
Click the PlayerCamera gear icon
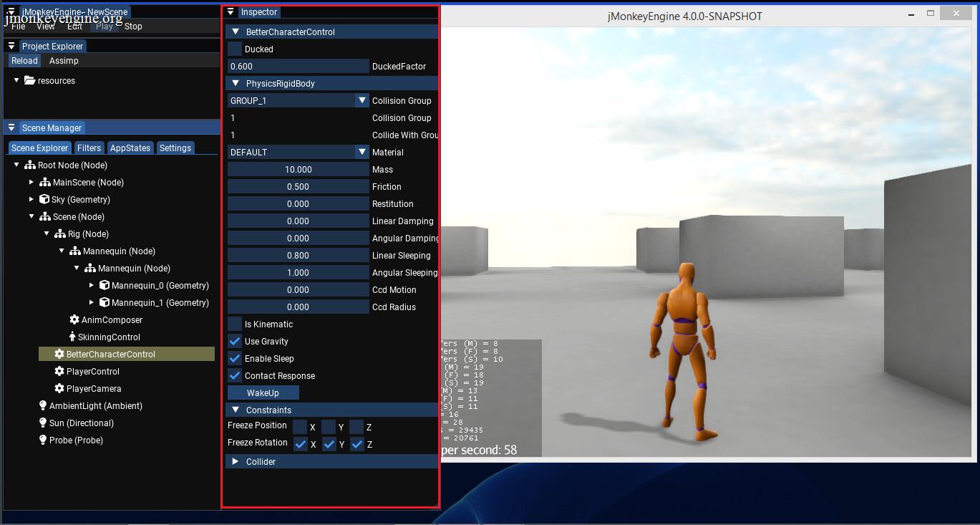(x=59, y=388)
